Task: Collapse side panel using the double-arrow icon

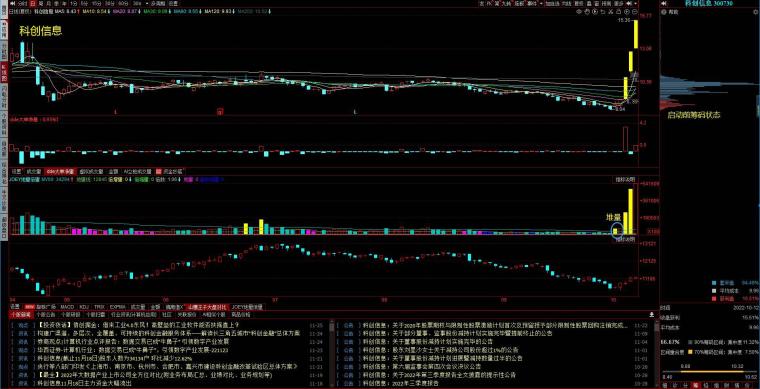Action: pos(664,3)
